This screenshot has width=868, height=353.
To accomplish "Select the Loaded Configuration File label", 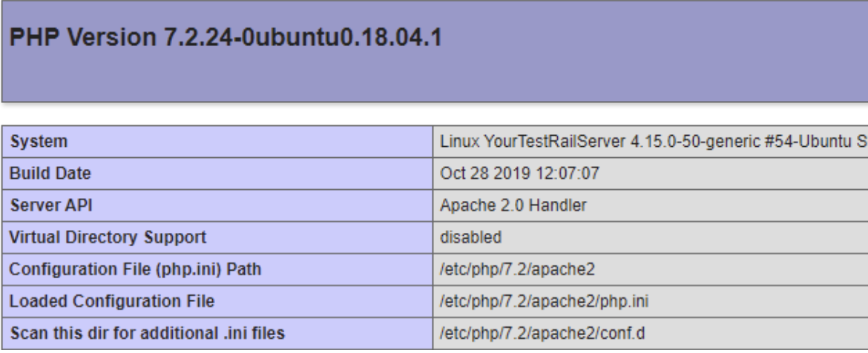I will [x=112, y=302].
